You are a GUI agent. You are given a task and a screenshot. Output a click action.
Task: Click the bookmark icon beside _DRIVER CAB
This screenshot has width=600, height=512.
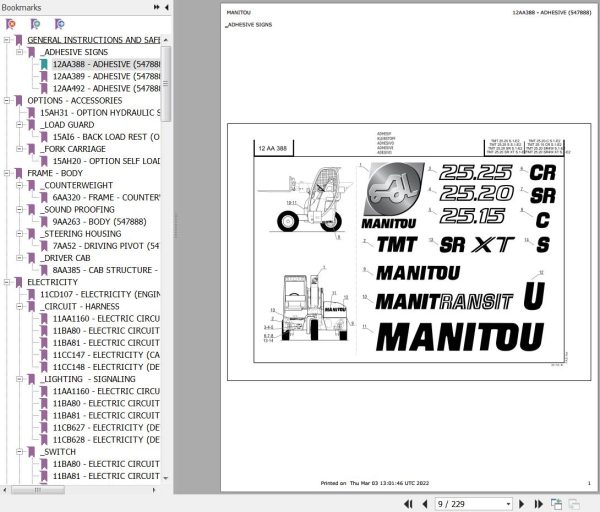[x=31, y=258]
